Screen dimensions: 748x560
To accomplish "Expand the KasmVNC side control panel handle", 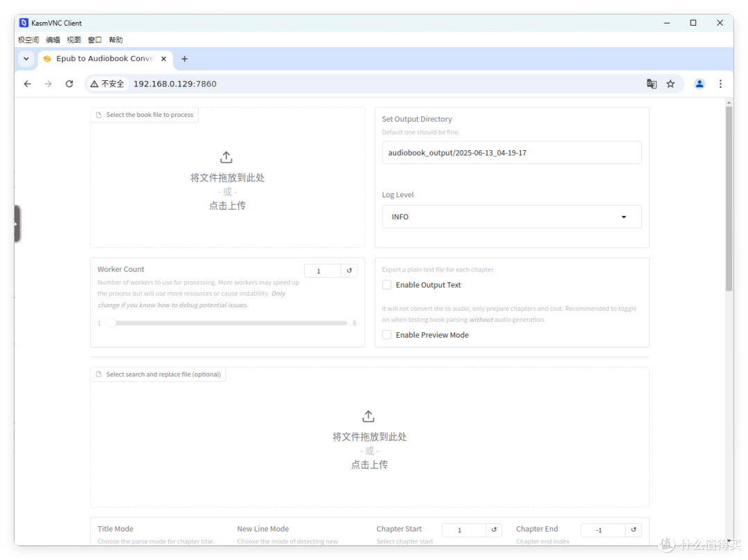I will click(17, 224).
